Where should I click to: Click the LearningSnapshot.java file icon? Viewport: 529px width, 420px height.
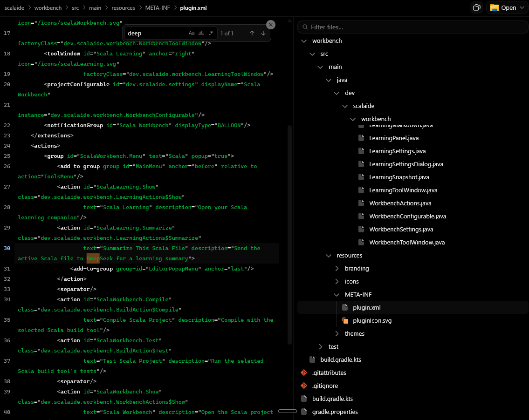(361, 177)
